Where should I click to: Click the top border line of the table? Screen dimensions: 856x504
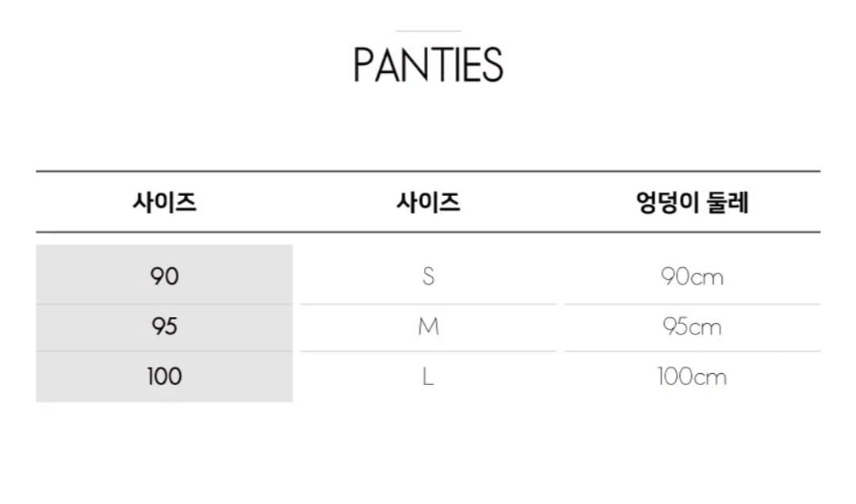pos(428,171)
